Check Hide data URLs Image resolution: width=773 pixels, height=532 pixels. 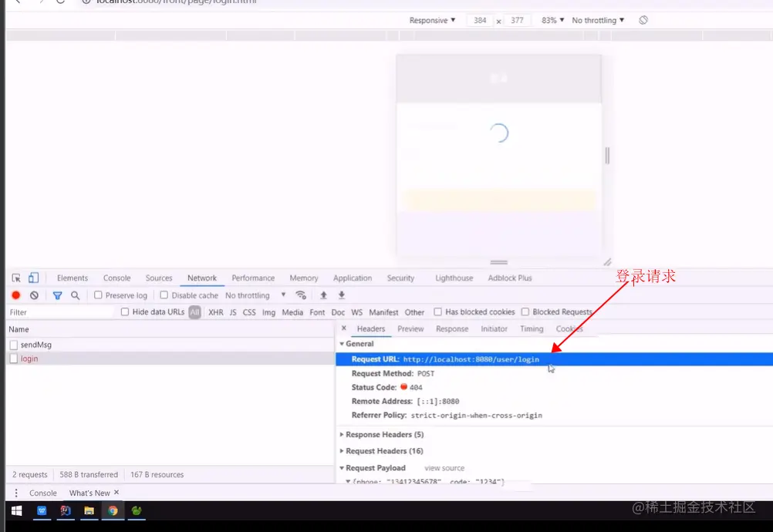125,311
